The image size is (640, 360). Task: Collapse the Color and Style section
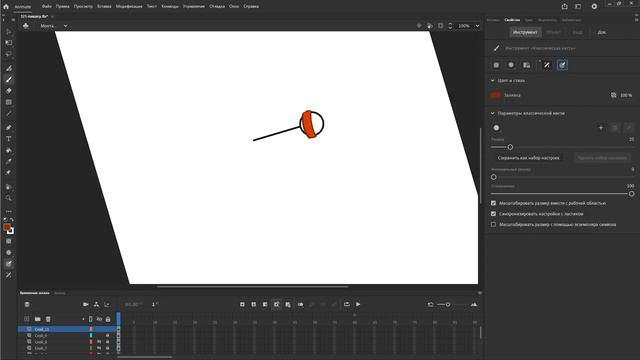click(493, 80)
